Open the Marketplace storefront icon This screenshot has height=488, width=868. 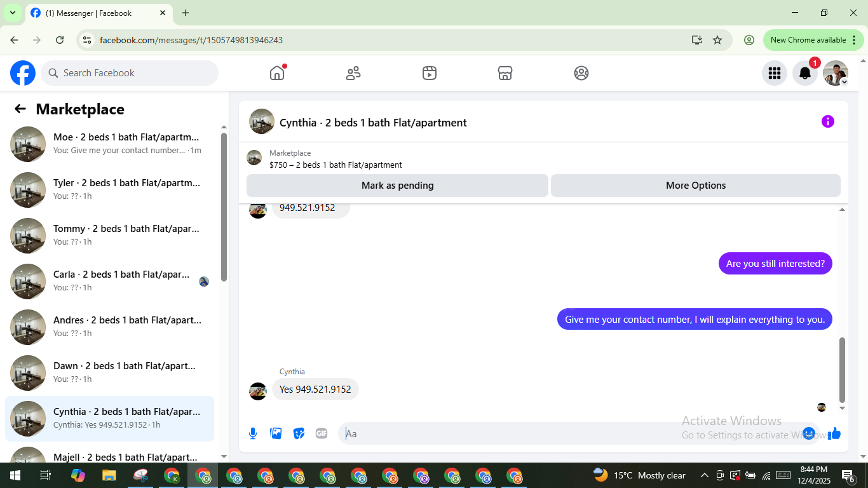pos(505,73)
